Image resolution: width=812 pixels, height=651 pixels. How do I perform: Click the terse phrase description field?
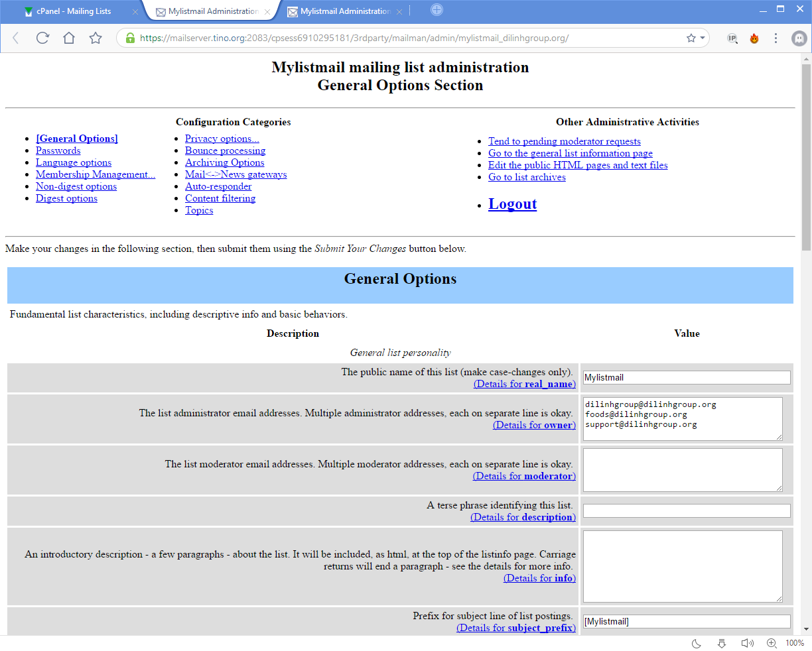687,511
